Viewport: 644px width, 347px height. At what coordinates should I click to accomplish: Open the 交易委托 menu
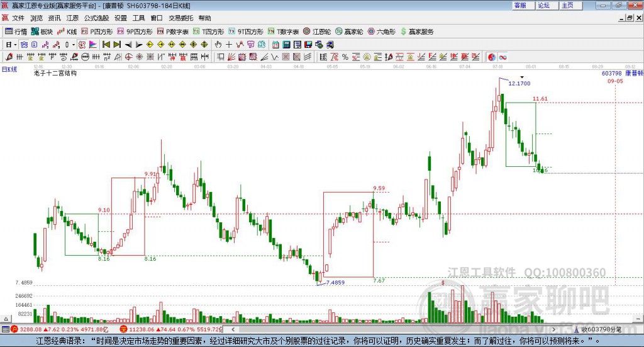pos(180,18)
